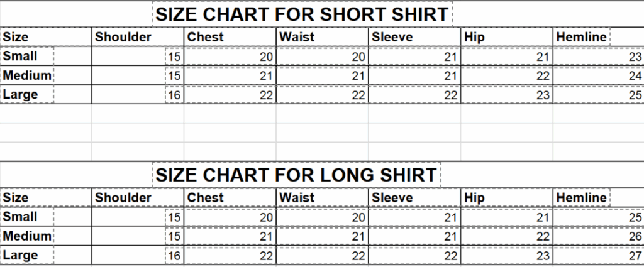Viewport: 644px width, 267px height.
Task: Select Size header in short shirt chart
Action: pyautogui.click(x=16, y=37)
